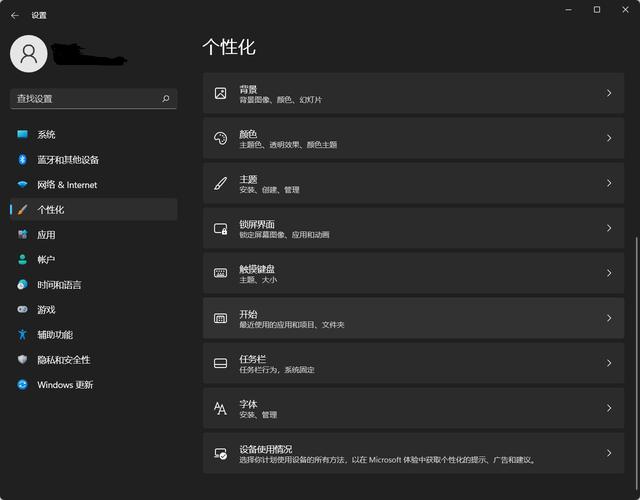The width and height of the screenshot is (640, 500).
Task: Click the 个性化 paintbrush sidebar icon
Action: (22, 210)
